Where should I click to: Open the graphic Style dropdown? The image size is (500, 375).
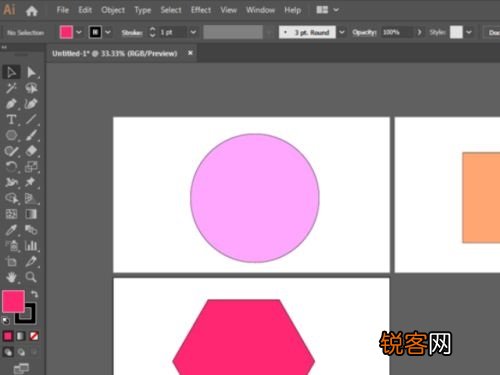[x=469, y=32]
